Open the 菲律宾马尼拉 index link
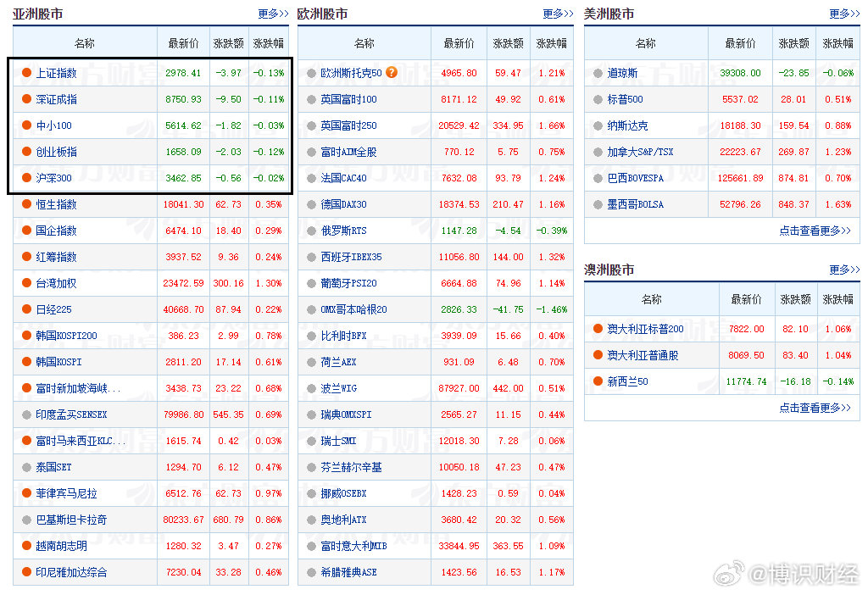Image resolution: width=868 pixels, height=595 pixels. coord(66,493)
